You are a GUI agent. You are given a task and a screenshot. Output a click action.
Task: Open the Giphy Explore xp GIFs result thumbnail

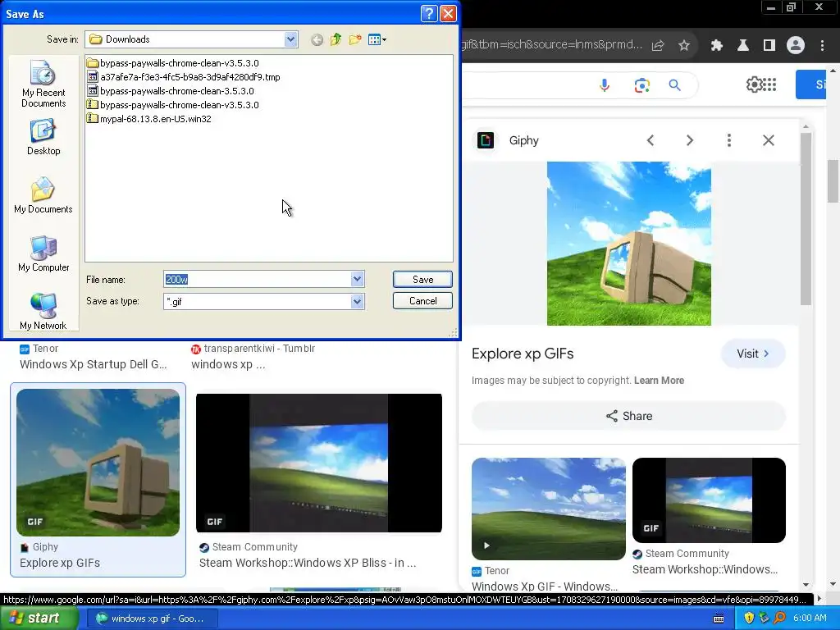pyautogui.click(x=98, y=463)
